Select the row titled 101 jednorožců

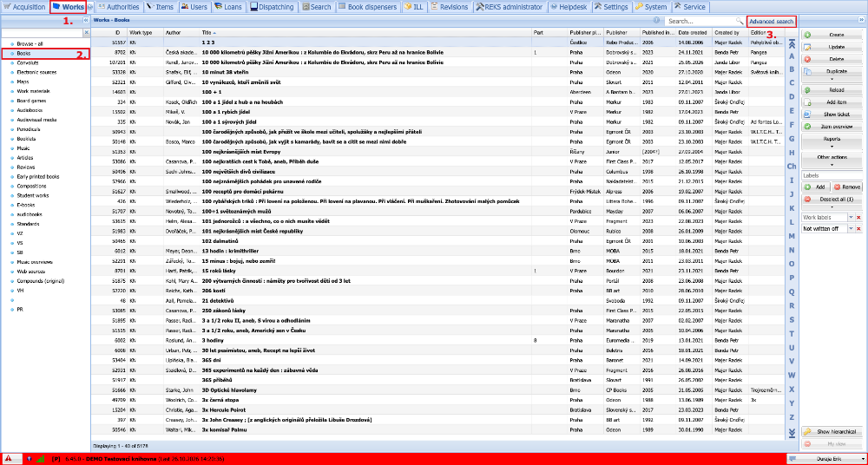point(437,221)
